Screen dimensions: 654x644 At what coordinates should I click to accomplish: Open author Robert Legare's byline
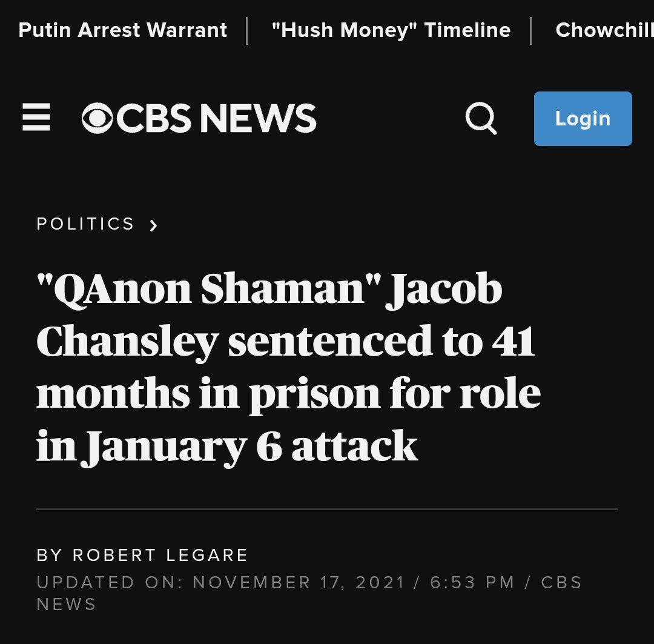(x=160, y=555)
